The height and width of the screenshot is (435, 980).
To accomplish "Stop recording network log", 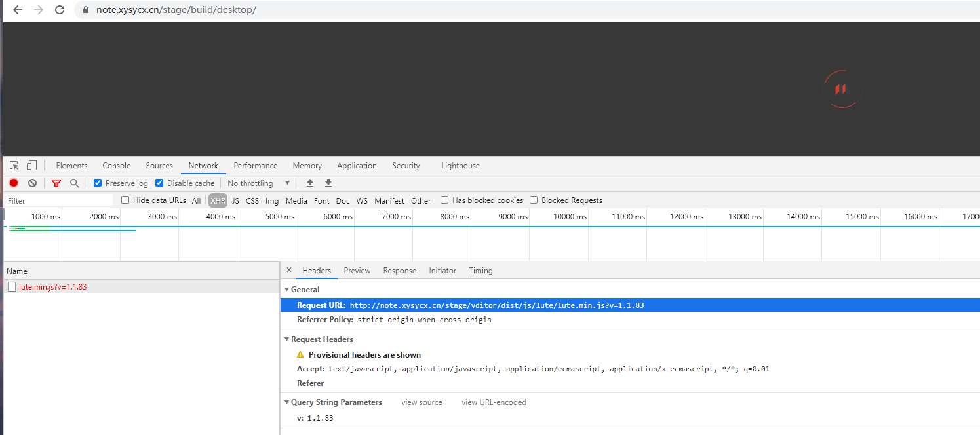I will [14, 183].
